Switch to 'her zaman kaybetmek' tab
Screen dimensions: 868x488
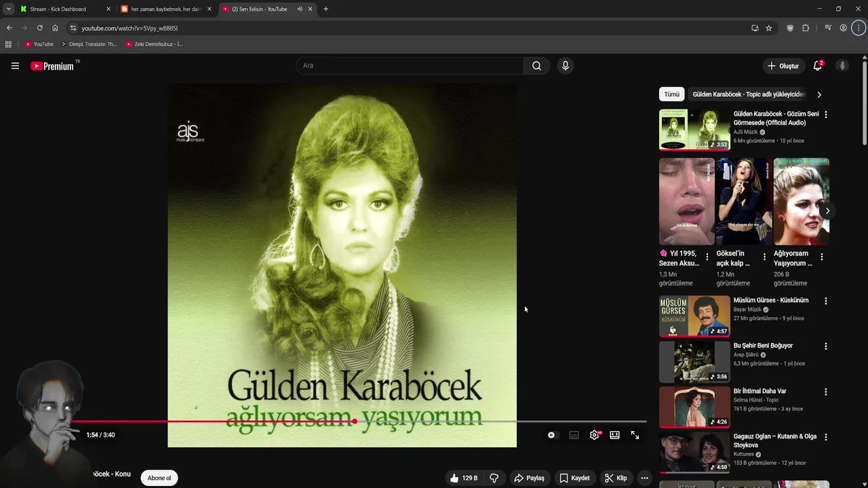coord(166,9)
